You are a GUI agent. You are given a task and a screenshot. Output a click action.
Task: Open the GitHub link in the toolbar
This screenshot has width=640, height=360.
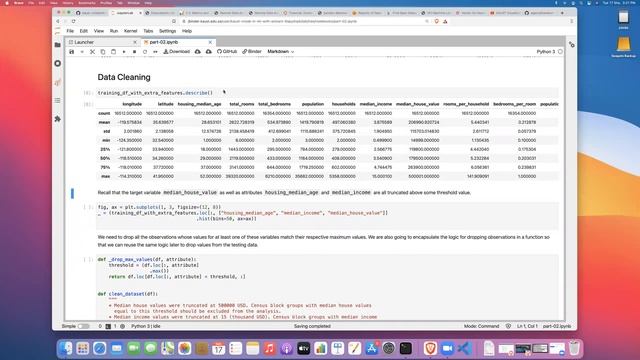[x=227, y=51]
